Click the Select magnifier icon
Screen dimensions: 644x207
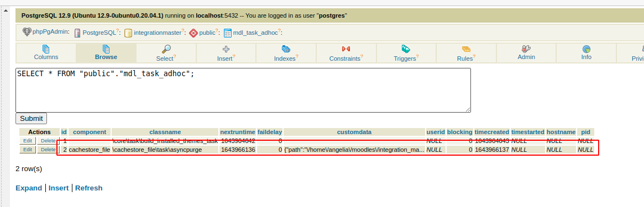pyautogui.click(x=166, y=49)
